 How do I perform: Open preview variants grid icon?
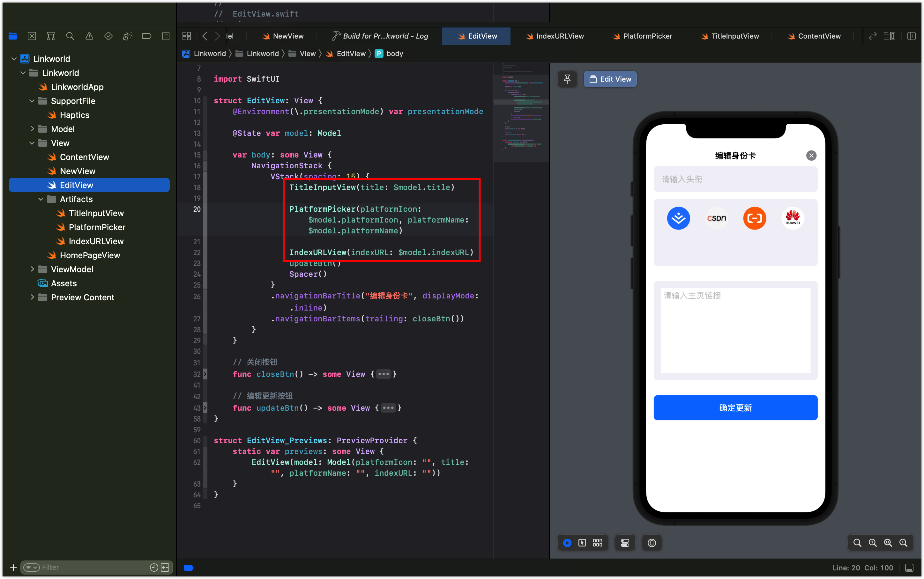(598, 543)
